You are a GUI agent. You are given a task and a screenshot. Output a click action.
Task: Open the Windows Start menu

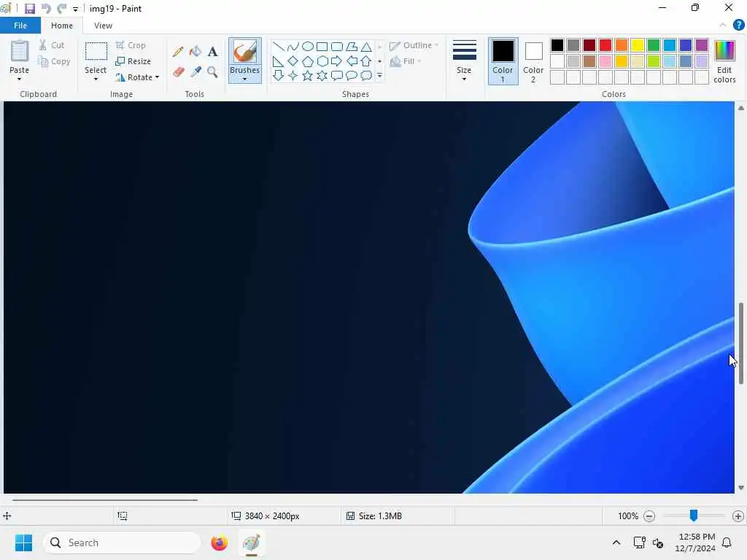[x=23, y=542]
